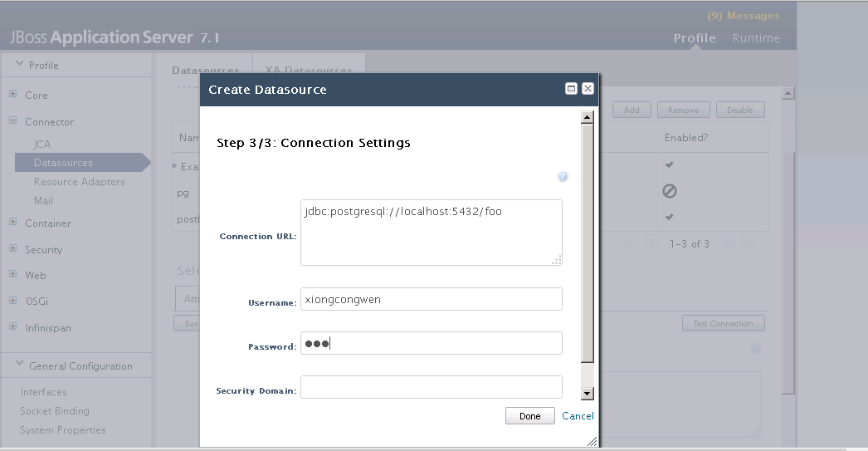Image resolution: width=868 pixels, height=451 pixels.
Task: Collapse the Connector tree node
Action: [13, 121]
